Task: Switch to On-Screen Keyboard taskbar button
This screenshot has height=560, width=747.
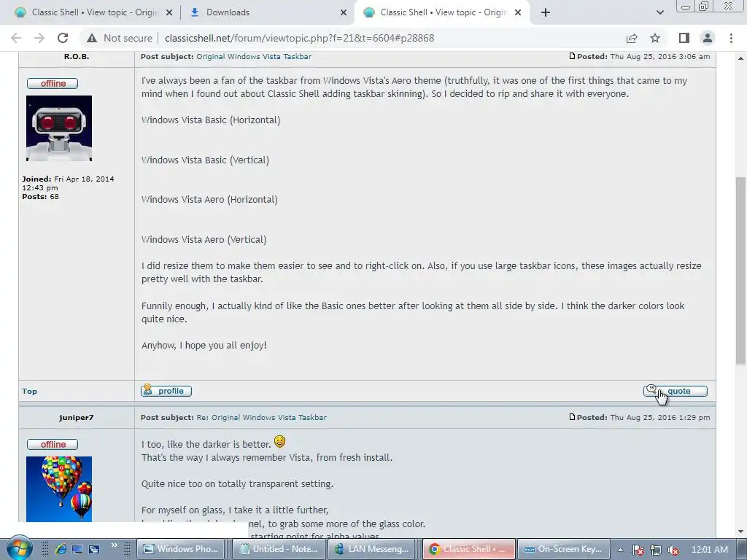Action: pyautogui.click(x=564, y=549)
